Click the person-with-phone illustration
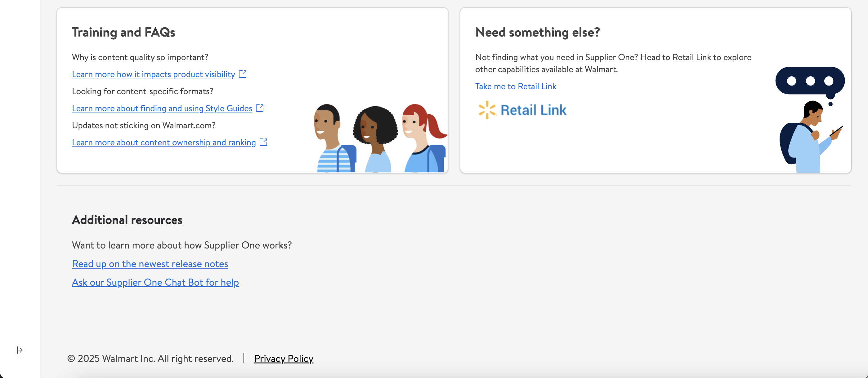This screenshot has width=868, height=378. (x=810, y=120)
